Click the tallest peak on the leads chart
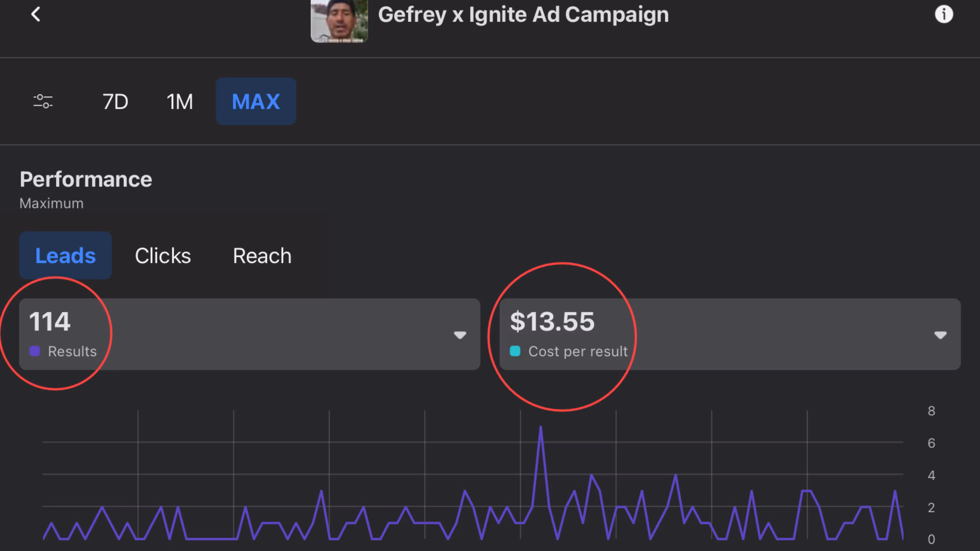The height and width of the screenshot is (551, 980). coord(541,428)
